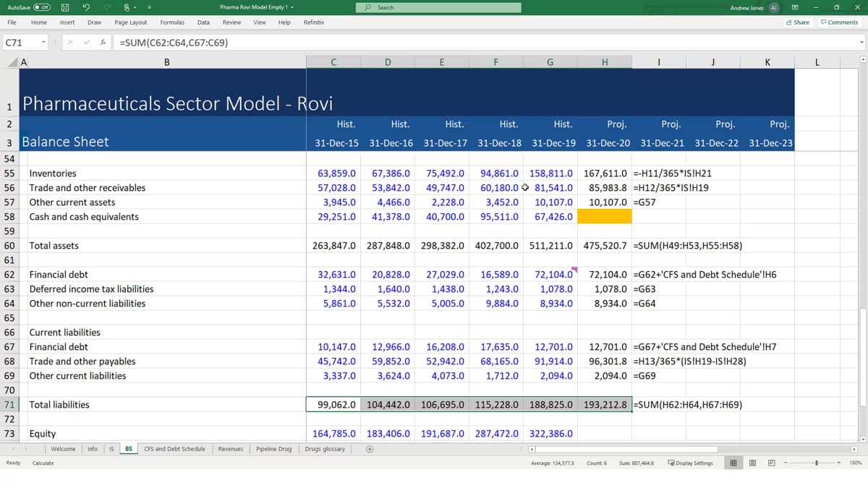Switch to the Info sheet tab
Viewport: 868px width, 488px height.
click(x=93, y=449)
